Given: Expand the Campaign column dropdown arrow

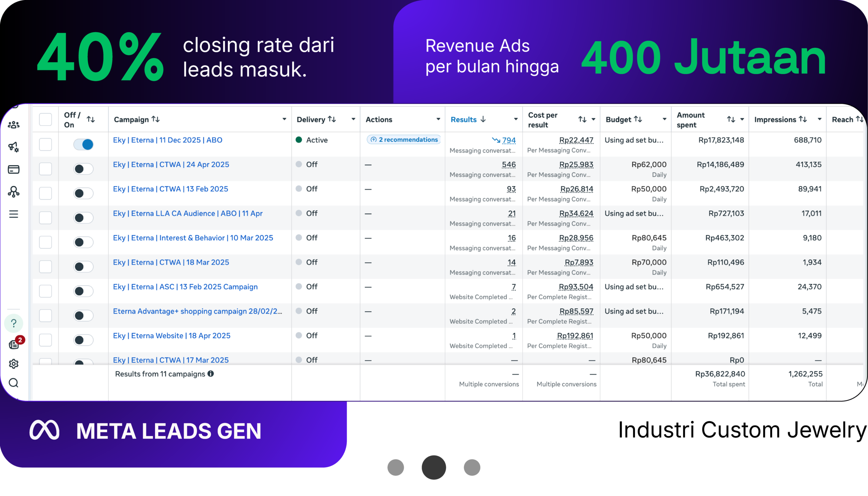Looking at the screenshot, I should coord(284,119).
